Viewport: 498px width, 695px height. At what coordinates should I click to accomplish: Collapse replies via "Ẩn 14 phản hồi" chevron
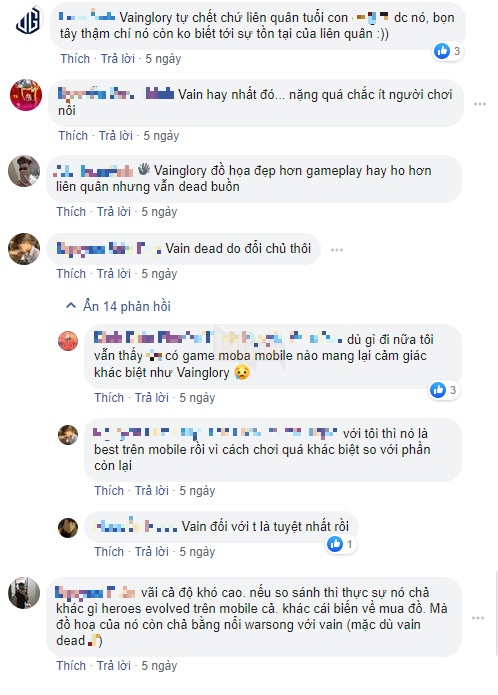click(71, 306)
